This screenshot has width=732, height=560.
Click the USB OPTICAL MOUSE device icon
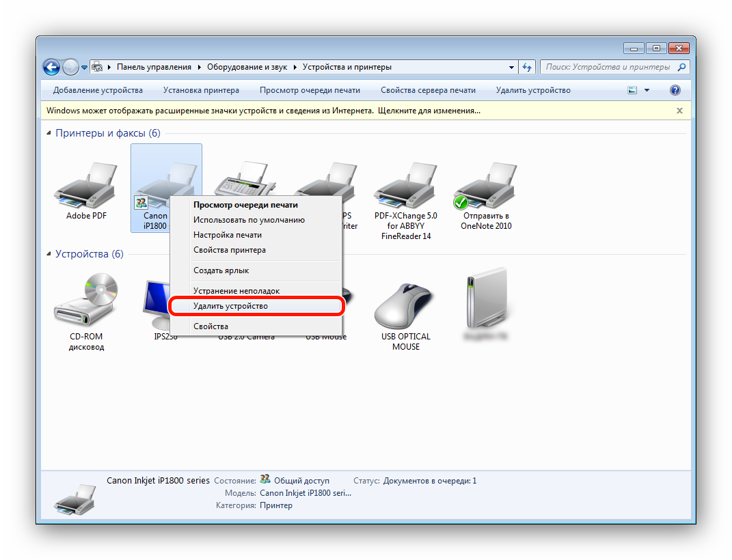tap(405, 306)
